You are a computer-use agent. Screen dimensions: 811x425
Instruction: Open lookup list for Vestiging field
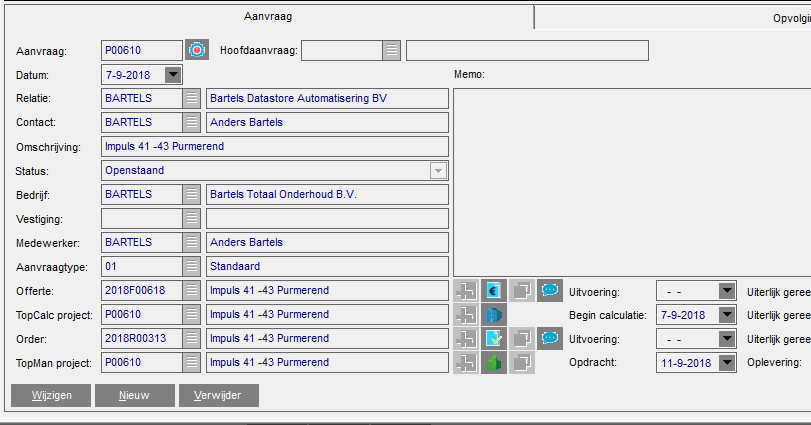click(x=191, y=219)
